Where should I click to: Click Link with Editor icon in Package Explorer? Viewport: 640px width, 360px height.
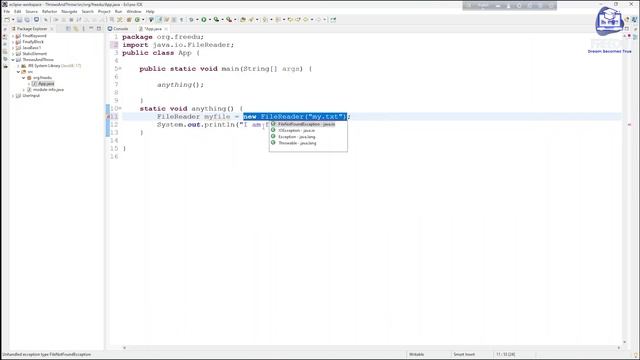76,29
